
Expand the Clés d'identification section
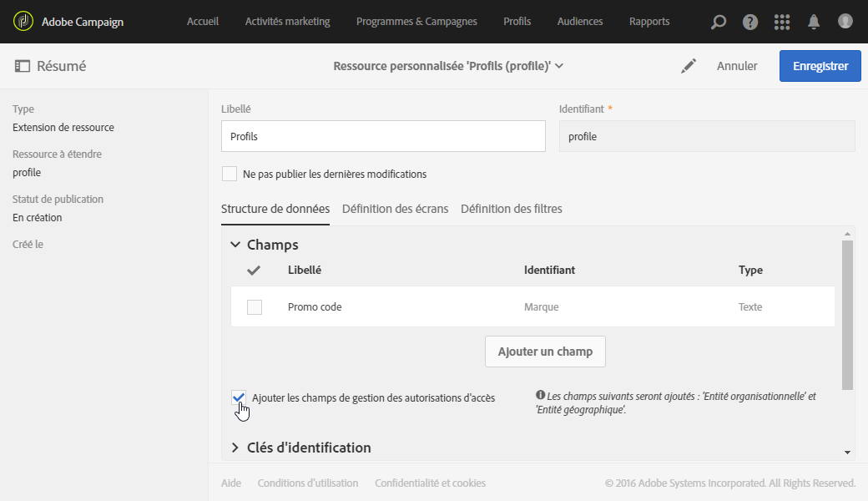236,448
